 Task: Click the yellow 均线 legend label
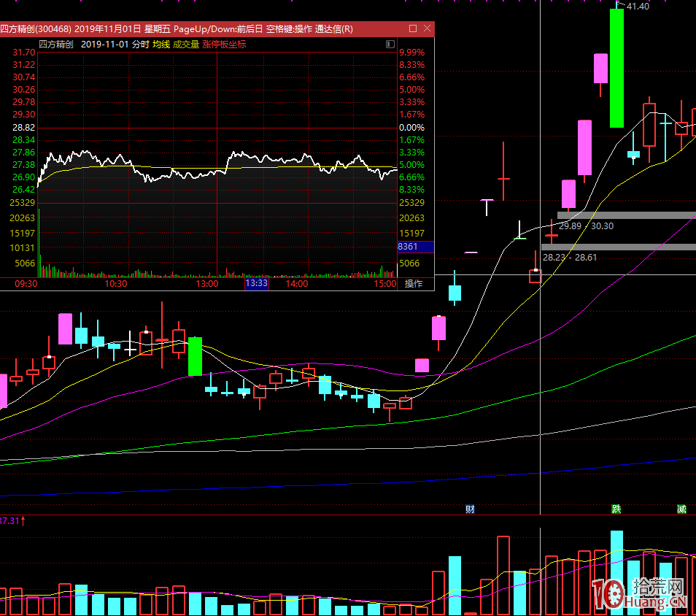pyautogui.click(x=161, y=45)
